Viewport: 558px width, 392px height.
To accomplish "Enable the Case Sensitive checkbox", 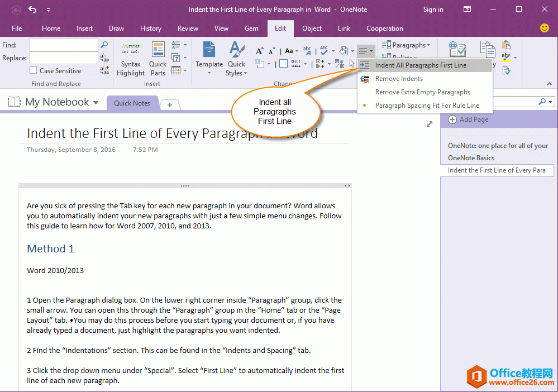I will coord(32,70).
